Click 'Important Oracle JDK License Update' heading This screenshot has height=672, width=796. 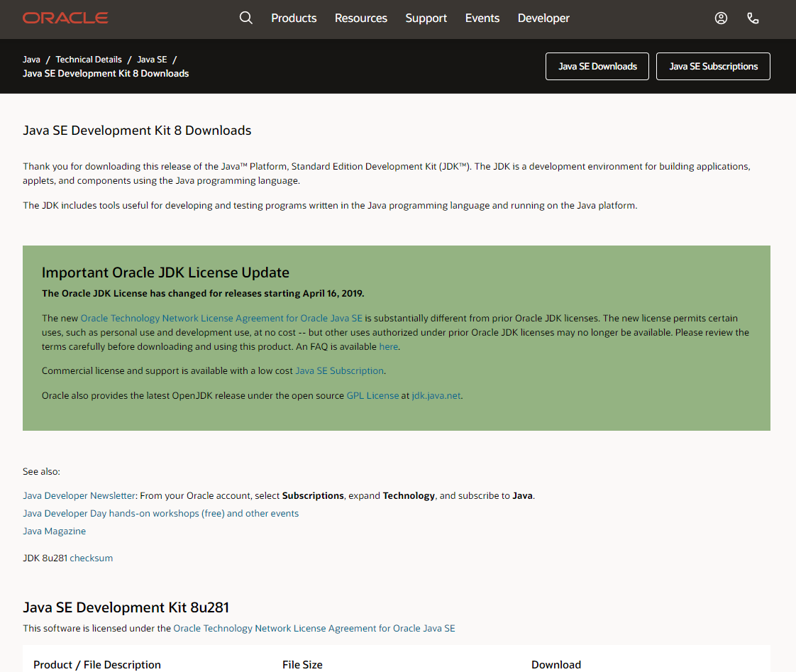tap(165, 272)
